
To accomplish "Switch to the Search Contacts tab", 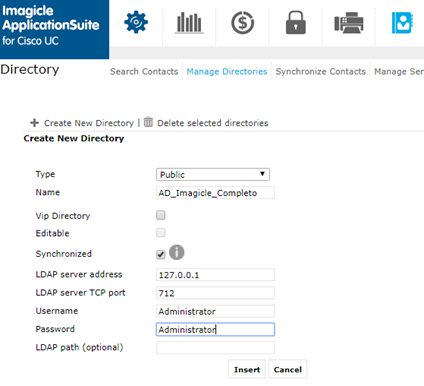I will coord(144,71).
